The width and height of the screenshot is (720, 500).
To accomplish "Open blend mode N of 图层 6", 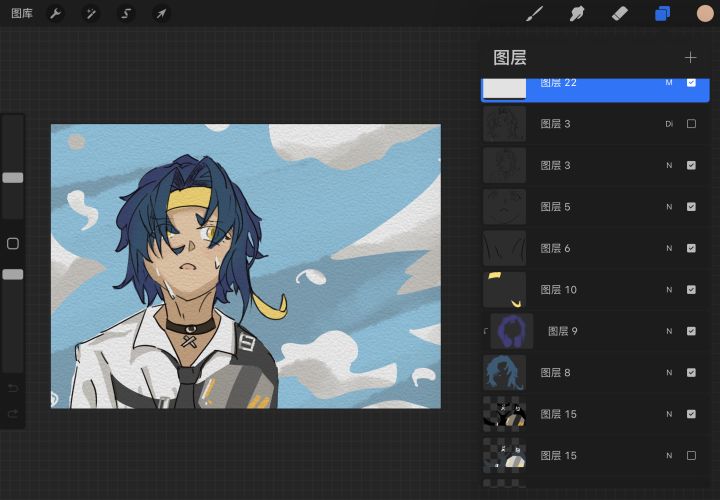I will (669, 248).
